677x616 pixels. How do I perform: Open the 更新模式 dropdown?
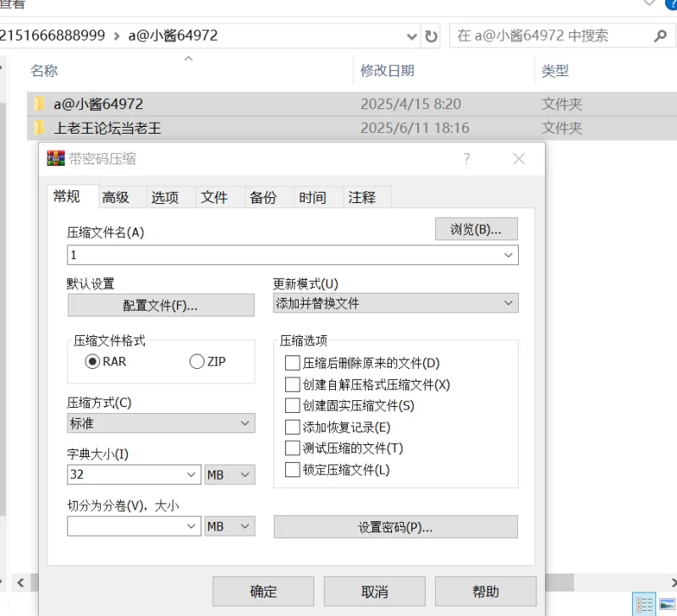pos(509,303)
